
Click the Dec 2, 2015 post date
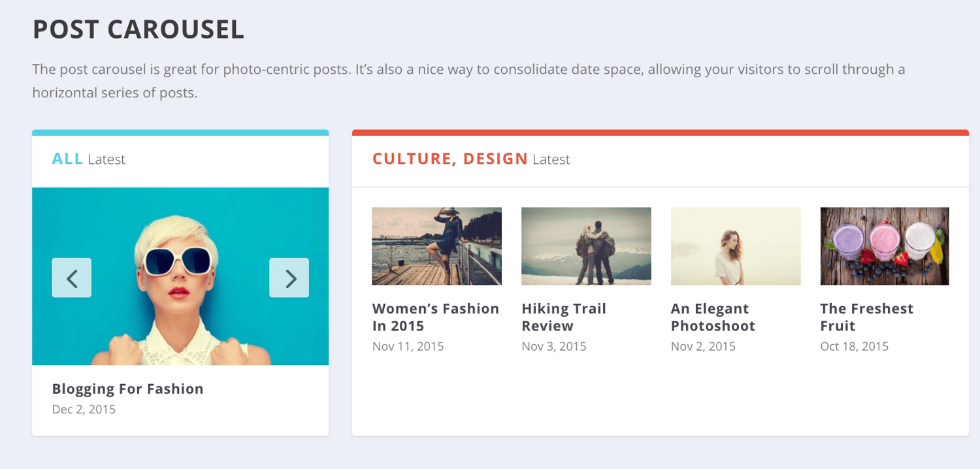click(84, 410)
